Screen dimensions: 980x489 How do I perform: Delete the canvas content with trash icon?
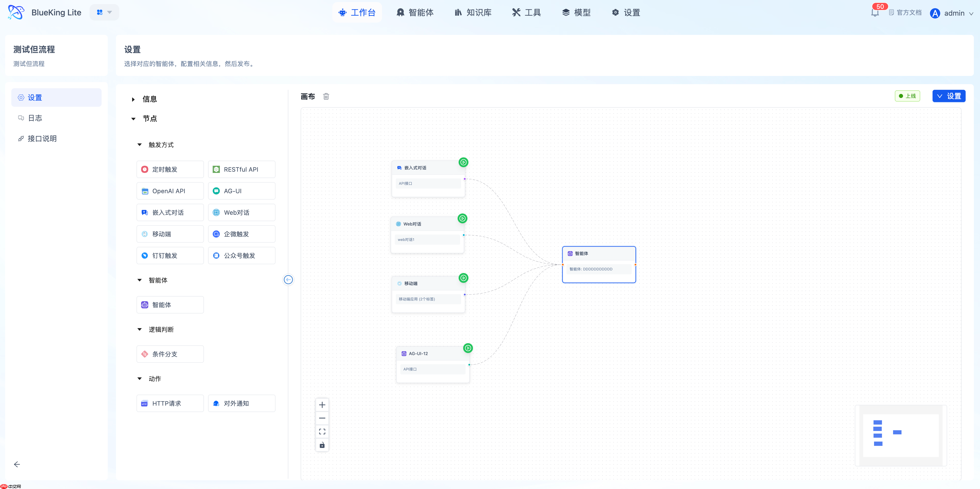[326, 96]
